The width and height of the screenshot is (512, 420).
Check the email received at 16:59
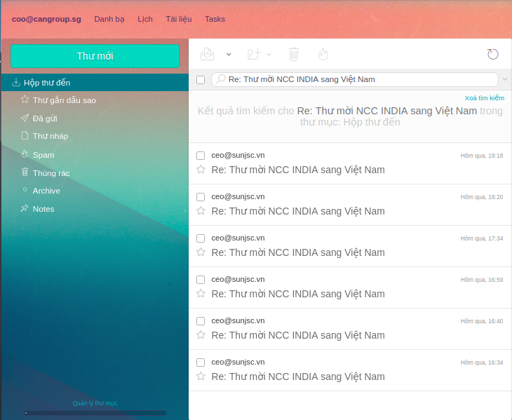click(x=201, y=280)
